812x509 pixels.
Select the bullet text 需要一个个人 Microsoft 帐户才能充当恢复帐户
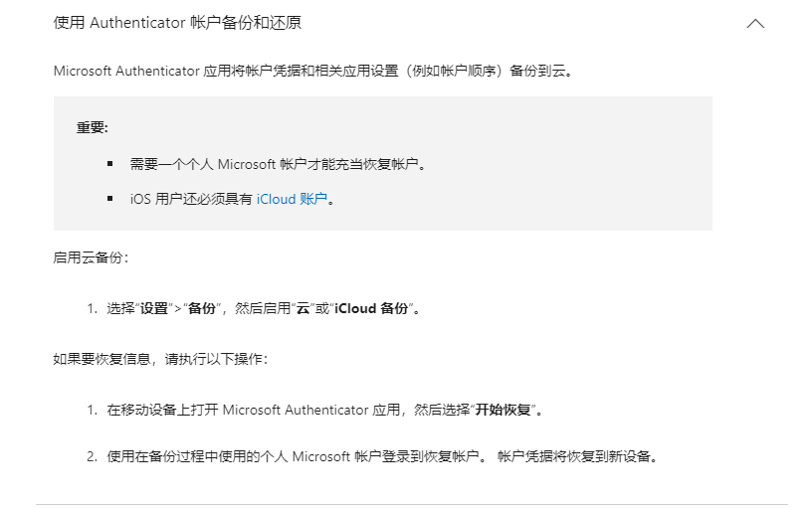278,164
